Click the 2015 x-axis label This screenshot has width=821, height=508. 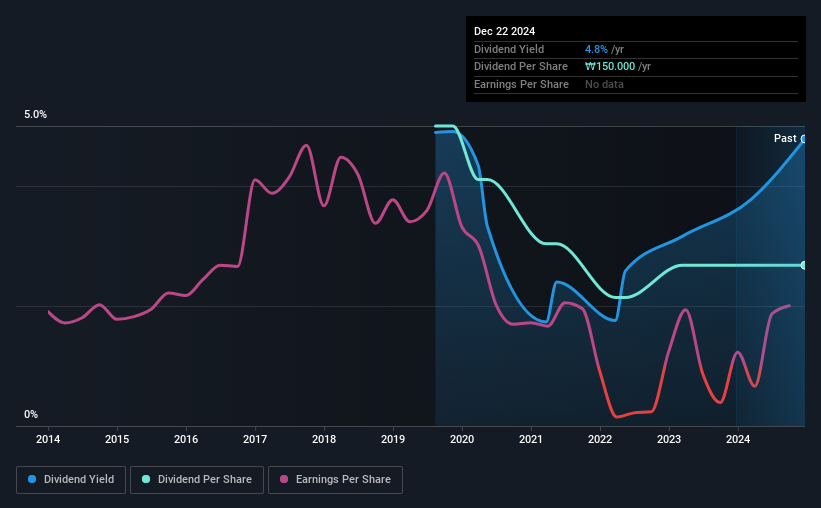[x=117, y=439]
